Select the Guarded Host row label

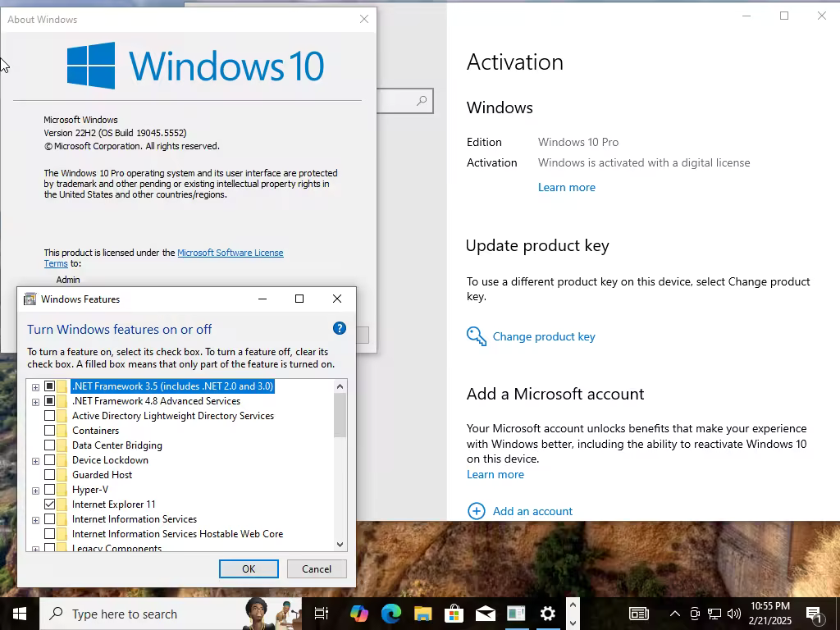(102, 475)
